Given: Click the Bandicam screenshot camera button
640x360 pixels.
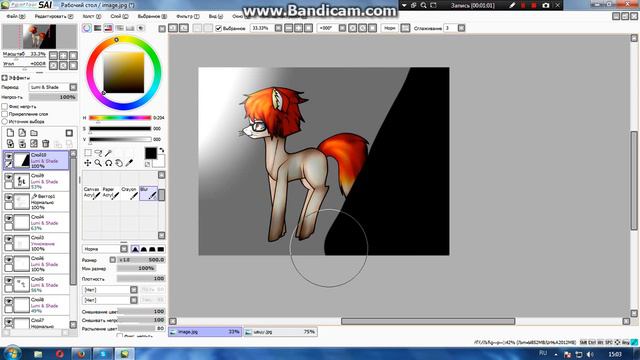Looking at the screenshot, I should pos(546,5).
